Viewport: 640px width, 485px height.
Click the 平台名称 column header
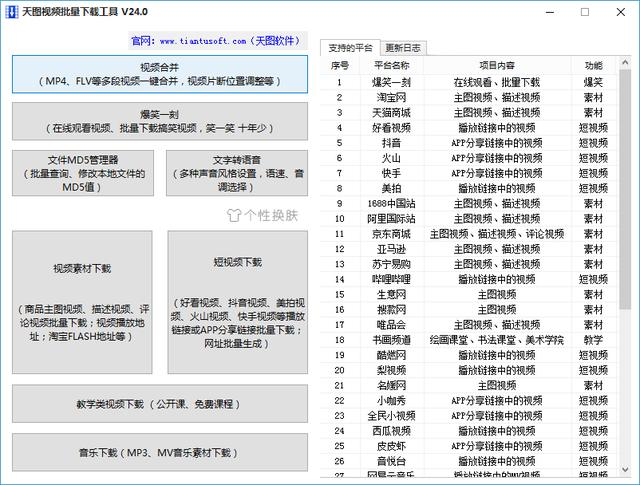391,65
